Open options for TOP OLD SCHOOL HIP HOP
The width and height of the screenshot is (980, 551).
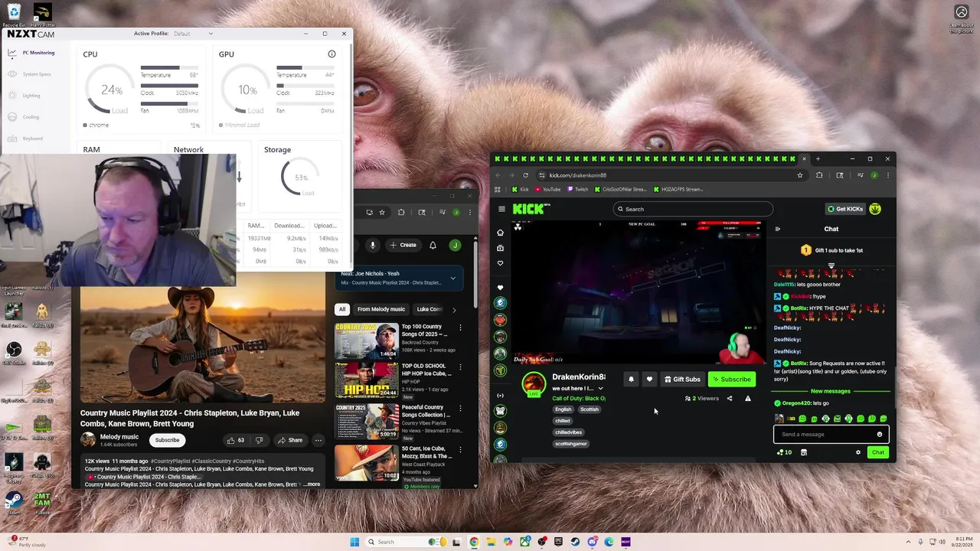[460, 367]
